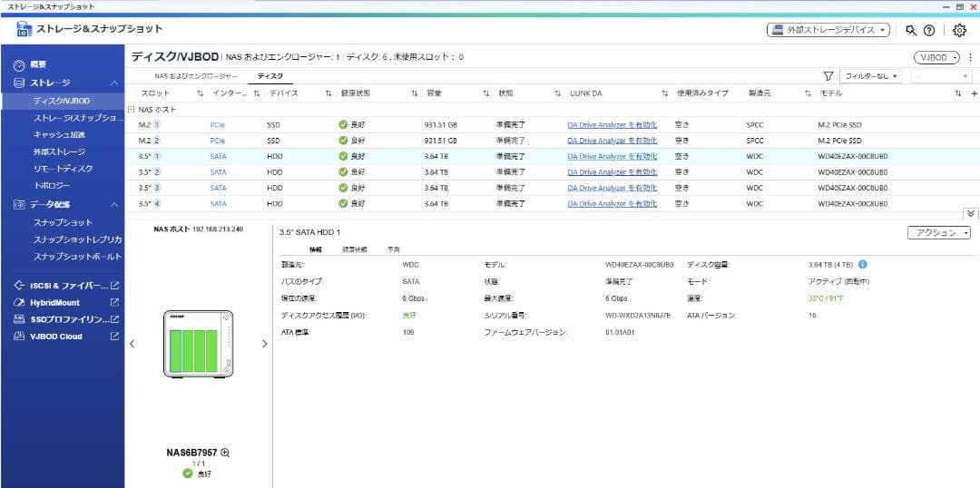Open トポロジー in sidebar
Image resolution: width=980 pixels, height=488 pixels.
tap(52, 186)
